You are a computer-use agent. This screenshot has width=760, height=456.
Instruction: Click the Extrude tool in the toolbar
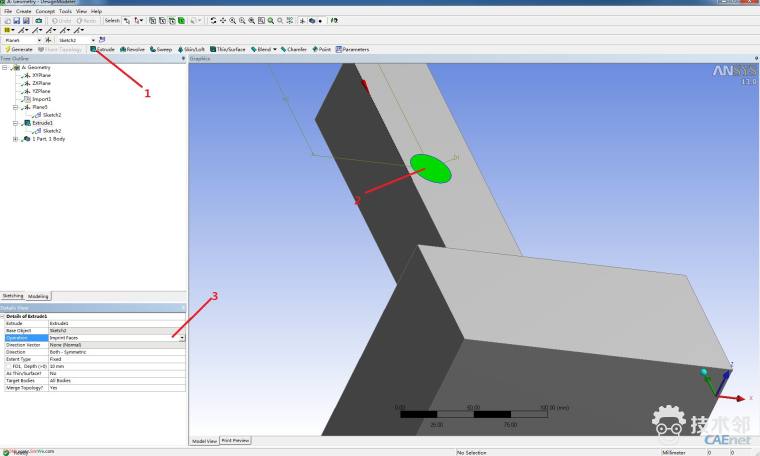pos(102,49)
